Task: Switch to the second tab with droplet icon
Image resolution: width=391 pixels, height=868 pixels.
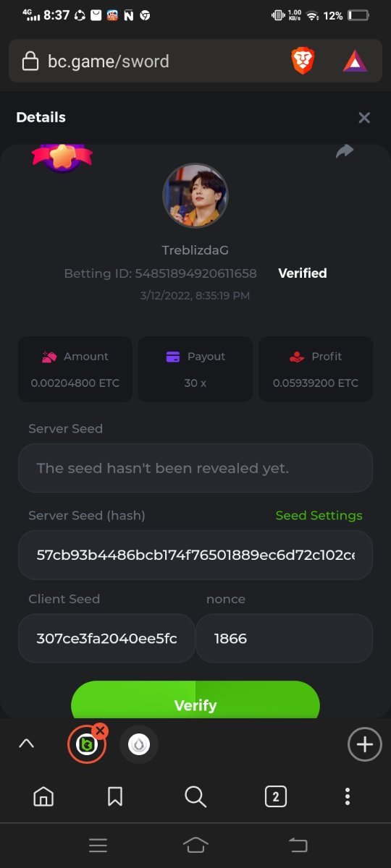Action: pyautogui.click(x=139, y=744)
